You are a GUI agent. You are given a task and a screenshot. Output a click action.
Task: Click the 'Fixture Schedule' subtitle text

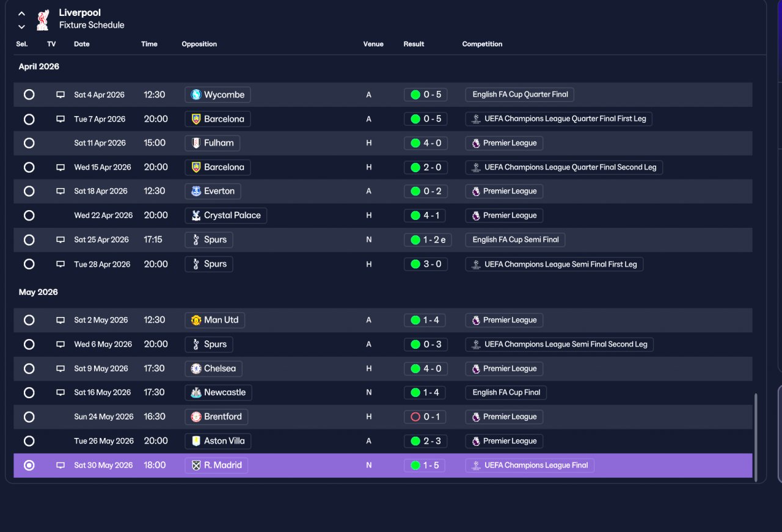(x=92, y=25)
